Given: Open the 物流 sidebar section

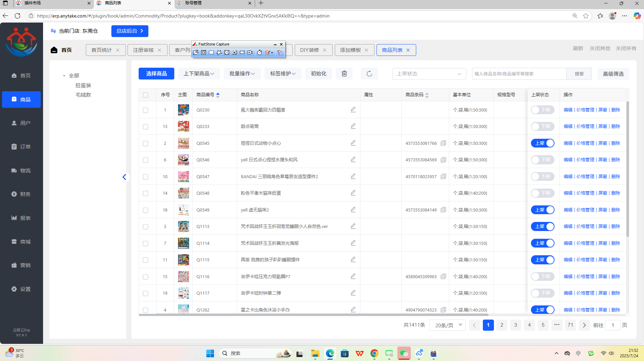Looking at the screenshot, I should pos(21,170).
